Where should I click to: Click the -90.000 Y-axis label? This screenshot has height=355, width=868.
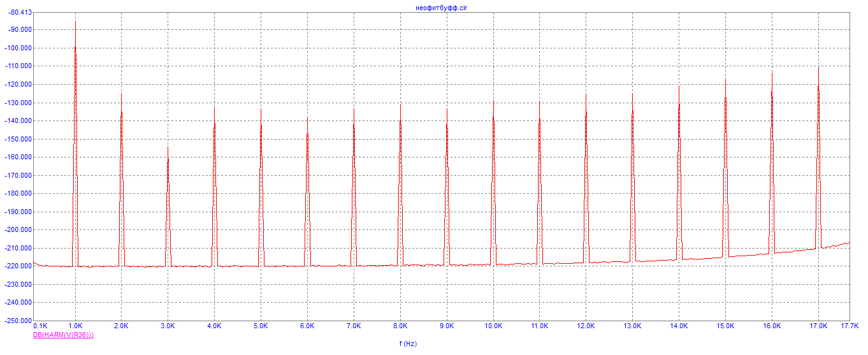tap(20, 30)
